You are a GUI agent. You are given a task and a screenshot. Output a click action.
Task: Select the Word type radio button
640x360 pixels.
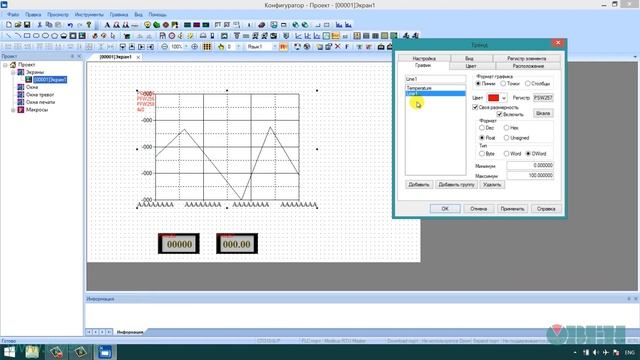(x=506, y=153)
